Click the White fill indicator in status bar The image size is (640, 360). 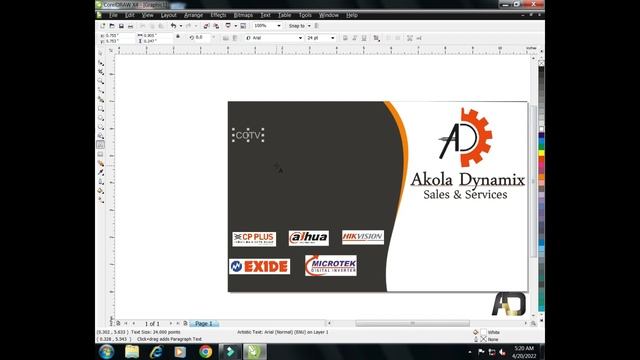(x=483, y=332)
